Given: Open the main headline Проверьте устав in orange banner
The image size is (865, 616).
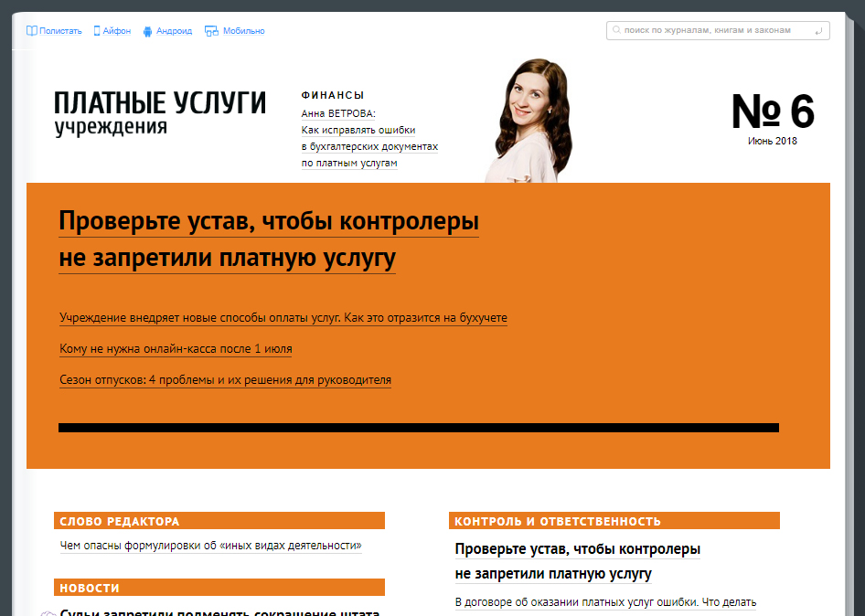Looking at the screenshot, I should point(268,240).
